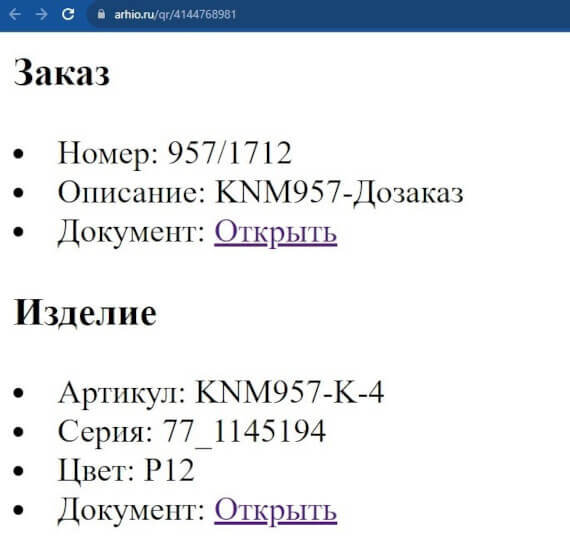Click the Заказ heading

(61, 72)
